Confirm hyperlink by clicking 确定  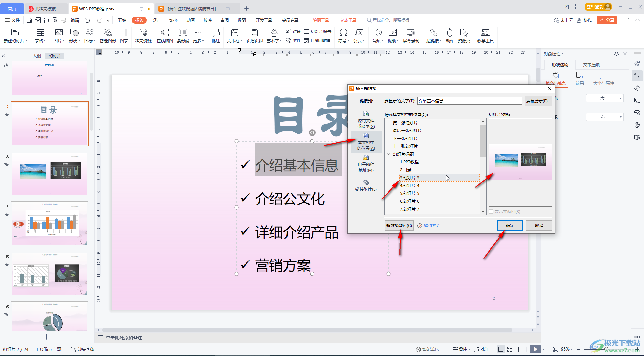[510, 225]
